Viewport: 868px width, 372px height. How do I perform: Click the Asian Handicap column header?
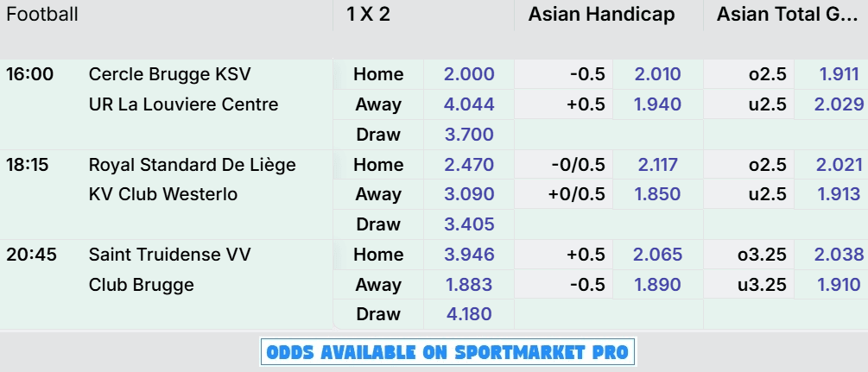[x=601, y=15]
